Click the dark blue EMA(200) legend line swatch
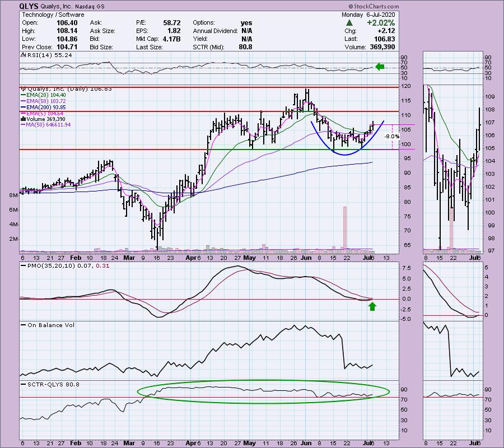The height and width of the screenshot is (448, 504). [x=23, y=108]
